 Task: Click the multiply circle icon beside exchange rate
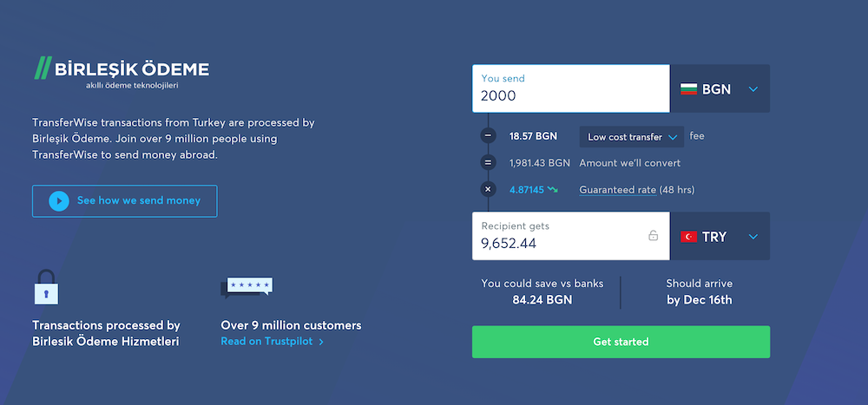pyautogui.click(x=488, y=189)
